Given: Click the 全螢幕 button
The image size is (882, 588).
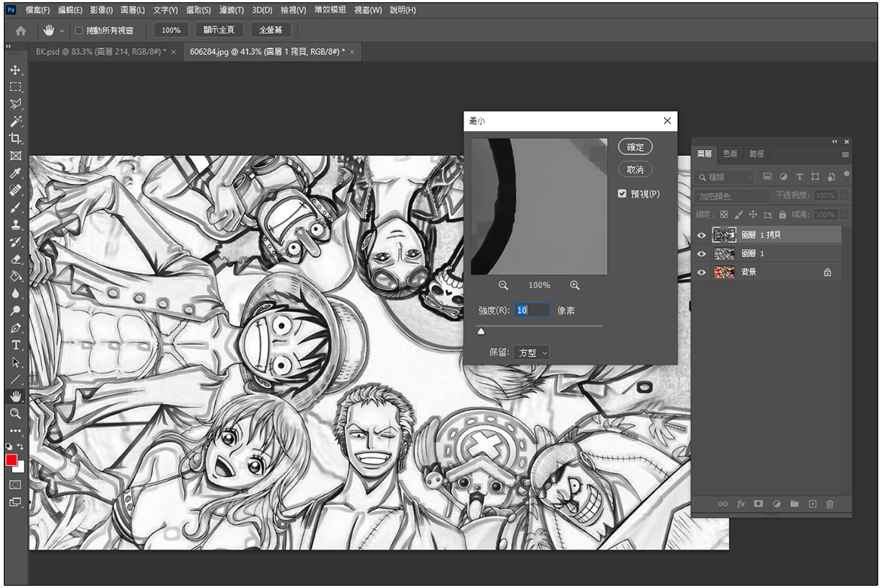Looking at the screenshot, I should [x=271, y=30].
